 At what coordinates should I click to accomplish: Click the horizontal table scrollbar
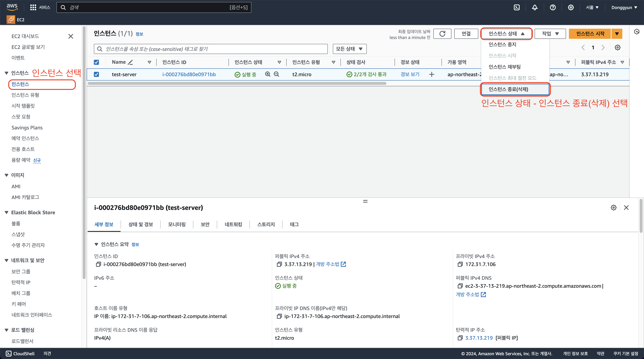(x=237, y=84)
